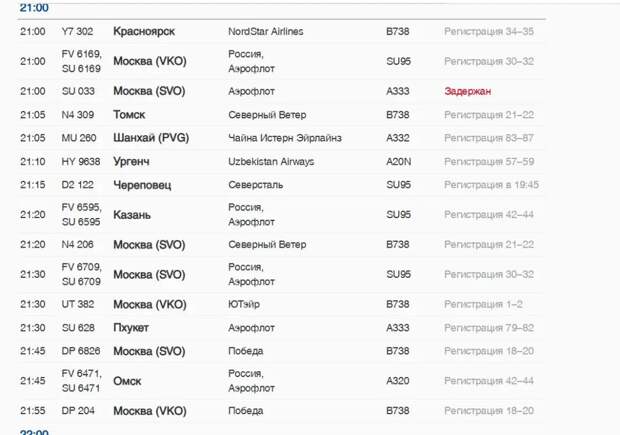Open UT 382 ЮТэйр flight row

tap(282, 304)
